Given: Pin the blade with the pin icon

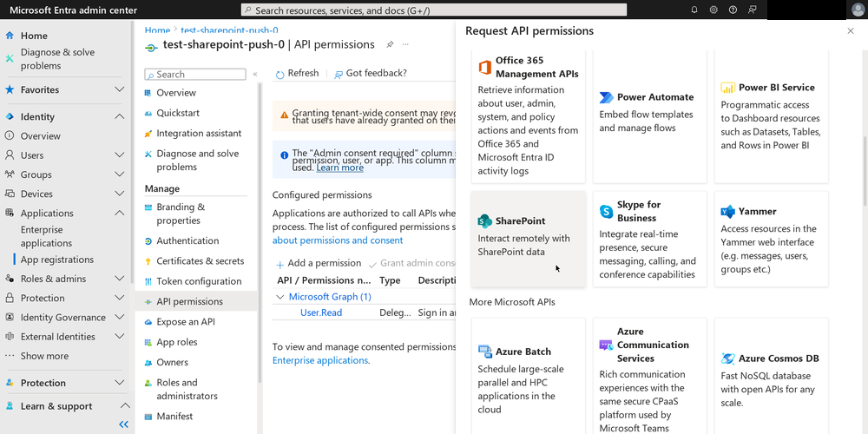Looking at the screenshot, I should [x=390, y=45].
